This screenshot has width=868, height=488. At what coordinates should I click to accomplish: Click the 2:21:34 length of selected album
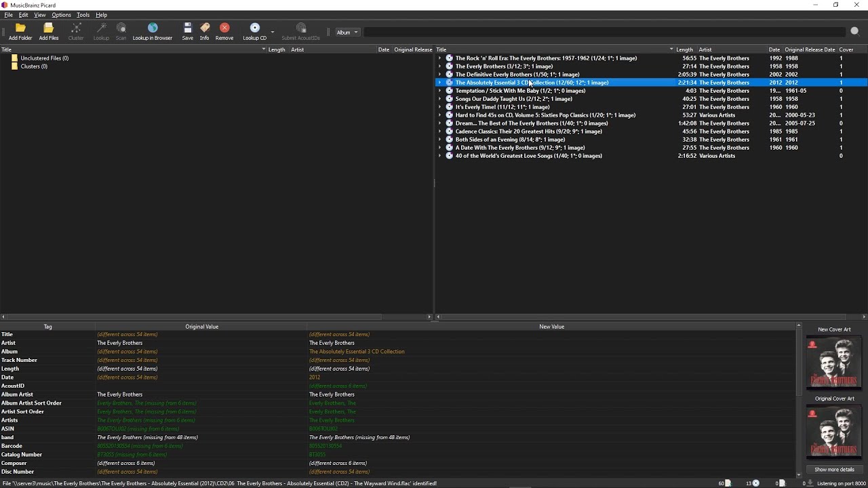coord(687,83)
